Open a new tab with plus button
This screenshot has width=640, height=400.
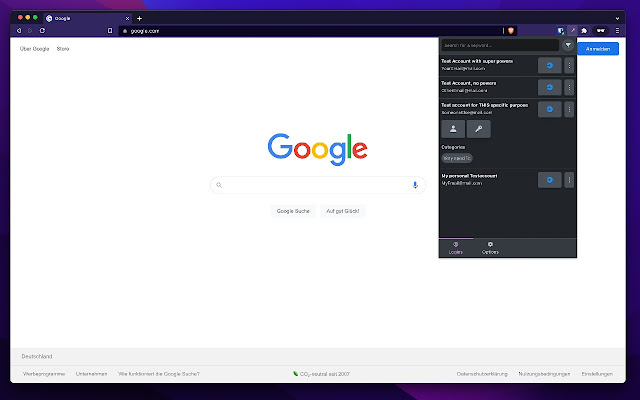pyautogui.click(x=139, y=18)
